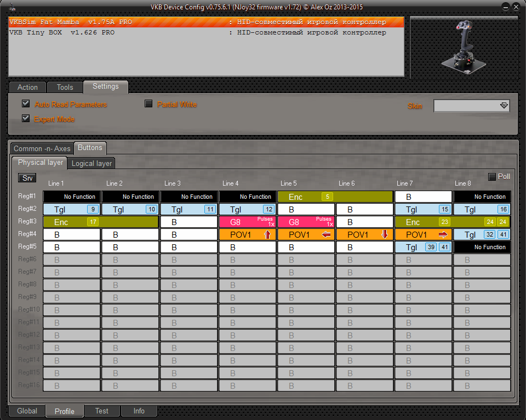Click first G8 Pulses cell, Line 4
The width and height of the screenshot is (526, 420).
(248, 222)
